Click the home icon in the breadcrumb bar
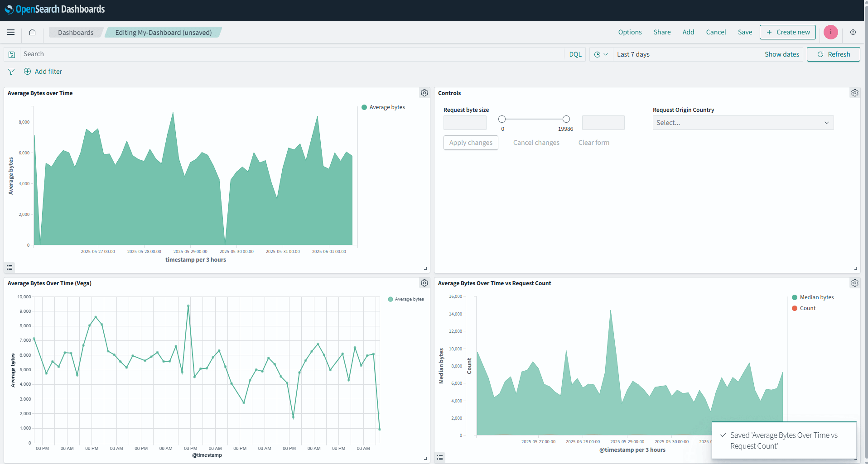 pyautogui.click(x=32, y=32)
